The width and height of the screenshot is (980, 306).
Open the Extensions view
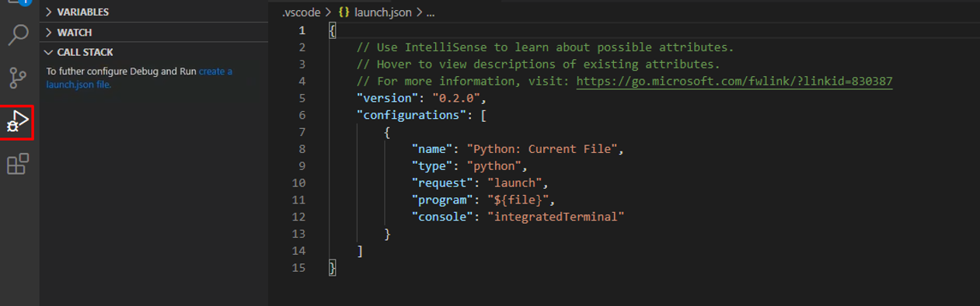click(18, 164)
